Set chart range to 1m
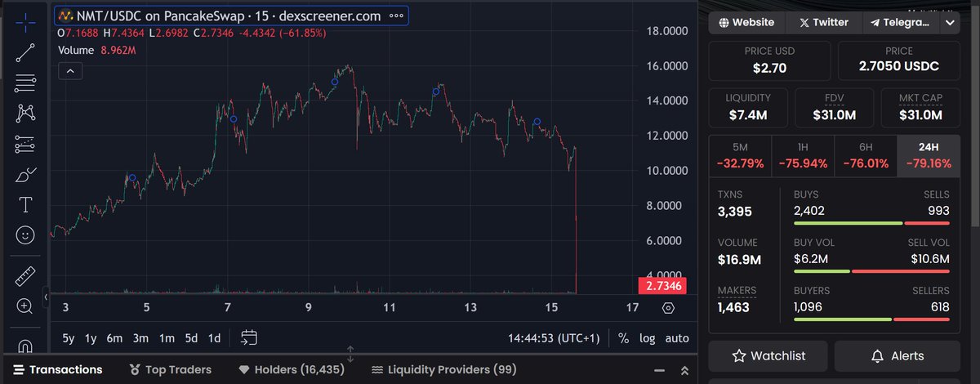Viewport: 980px width, 384px height. point(167,338)
